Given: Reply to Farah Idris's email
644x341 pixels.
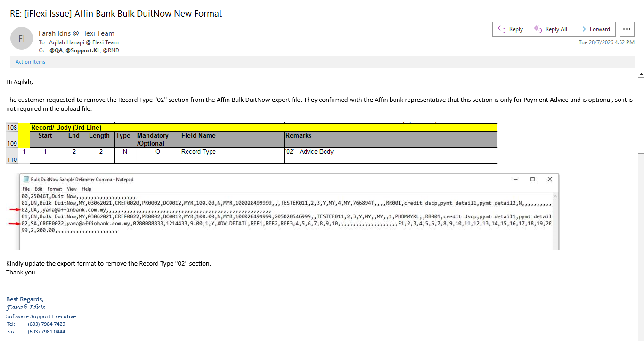Looking at the screenshot, I should pos(511,29).
